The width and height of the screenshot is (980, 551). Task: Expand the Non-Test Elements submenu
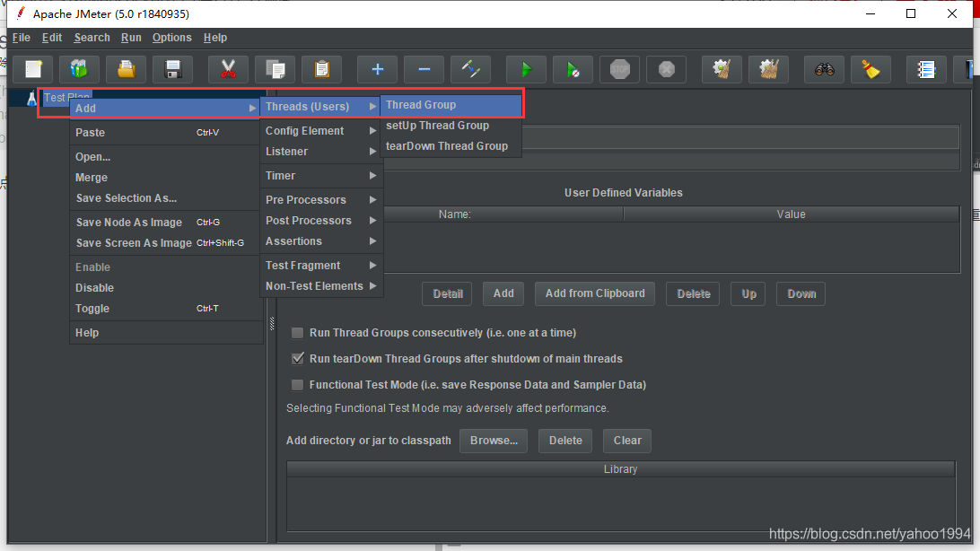click(x=320, y=286)
